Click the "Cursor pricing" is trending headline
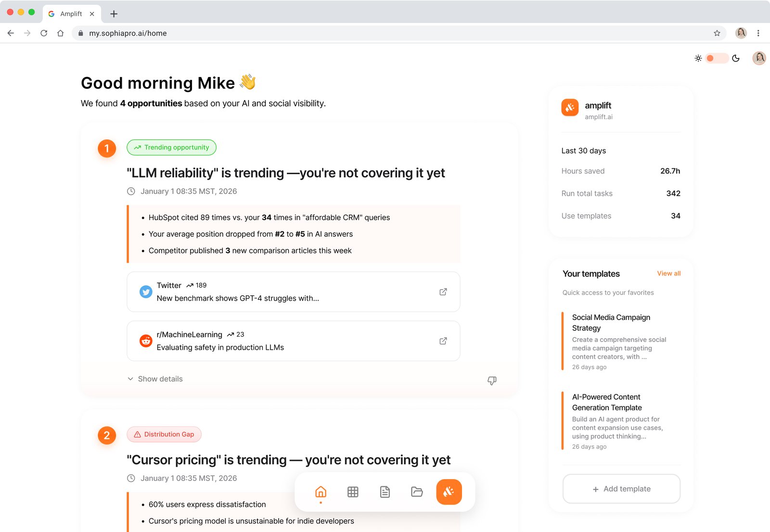770x532 pixels. click(289, 460)
